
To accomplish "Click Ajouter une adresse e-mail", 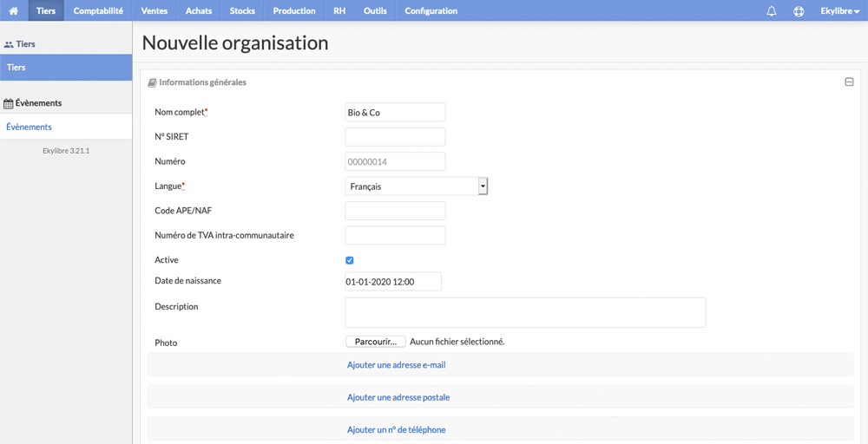I will click(x=397, y=365).
